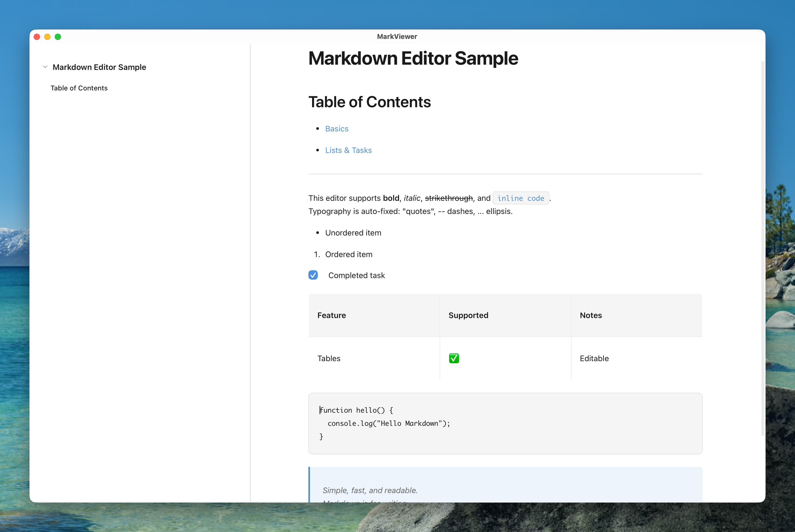Click the inline code snippet in the paragraph

click(521, 198)
